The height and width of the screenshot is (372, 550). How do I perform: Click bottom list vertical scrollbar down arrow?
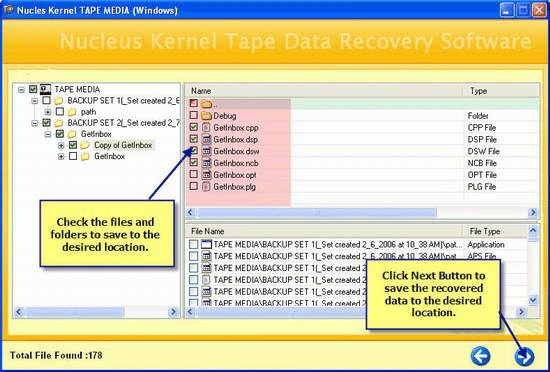pos(533,300)
